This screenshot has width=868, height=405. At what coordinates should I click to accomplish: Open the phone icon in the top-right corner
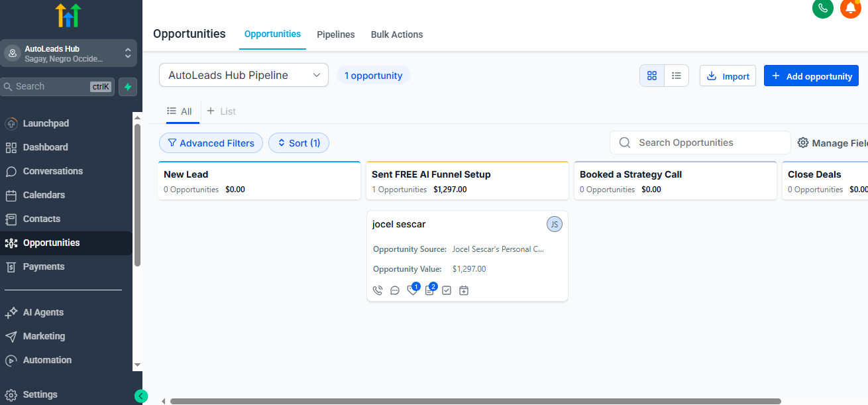(x=822, y=10)
